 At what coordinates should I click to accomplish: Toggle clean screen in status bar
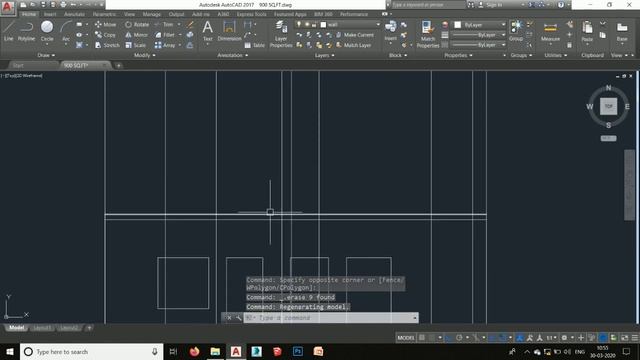point(624,338)
